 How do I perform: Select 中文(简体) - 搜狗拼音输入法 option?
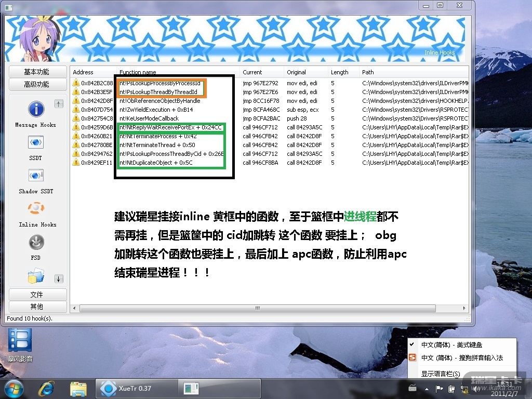click(462, 357)
